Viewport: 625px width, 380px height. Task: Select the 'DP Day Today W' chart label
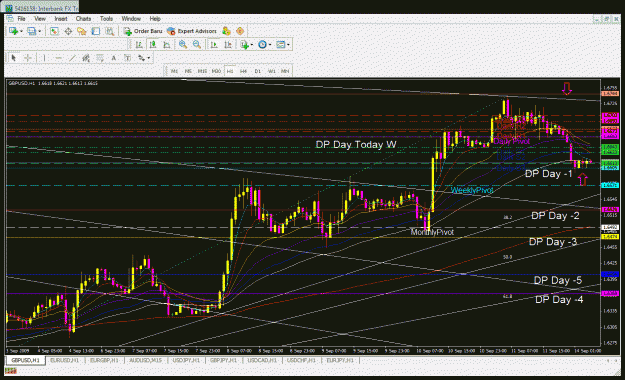point(356,145)
